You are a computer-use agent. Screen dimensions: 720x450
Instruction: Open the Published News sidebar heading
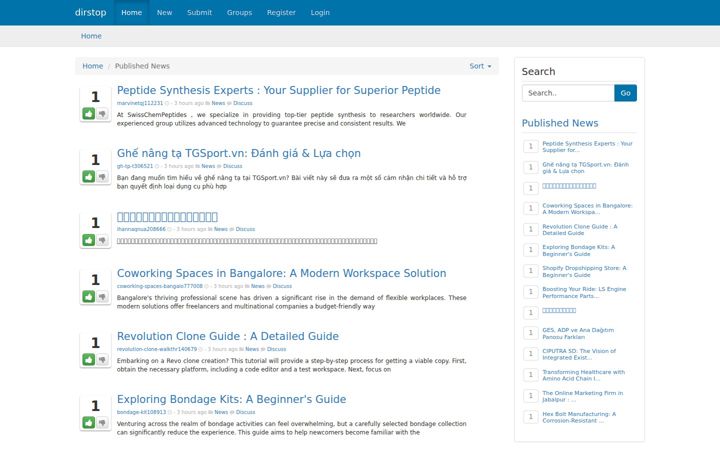point(560,123)
